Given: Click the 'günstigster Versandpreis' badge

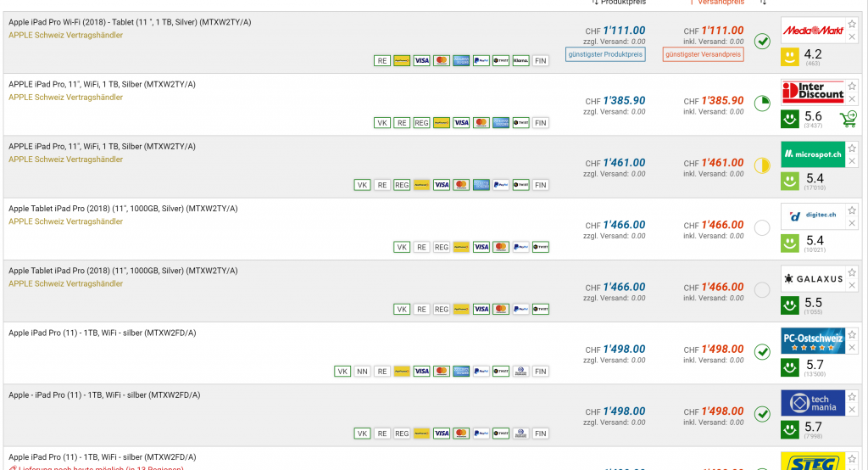Looking at the screenshot, I should coord(704,54).
